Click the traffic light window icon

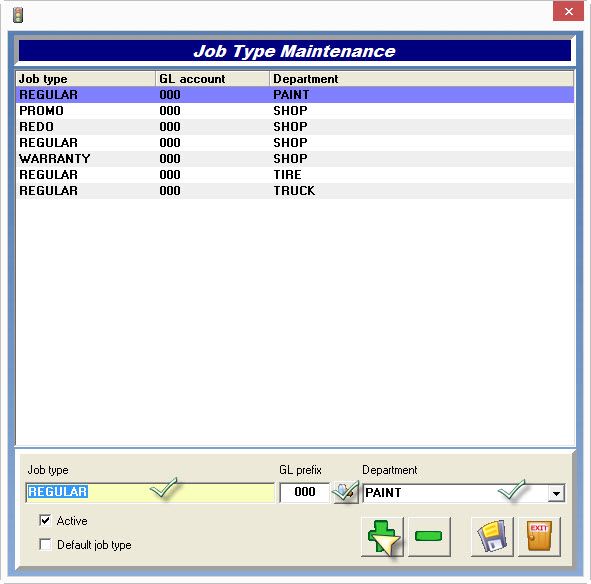click(18, 15)
